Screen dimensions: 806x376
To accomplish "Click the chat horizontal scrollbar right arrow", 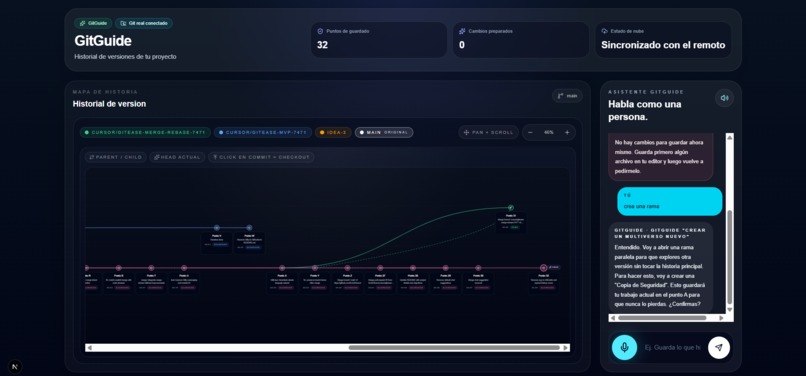I will [721, 318].
